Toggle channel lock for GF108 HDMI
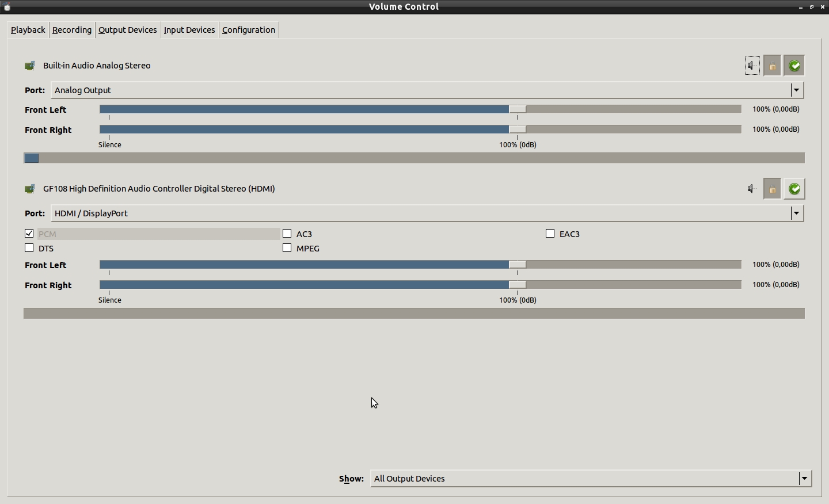The width and height of the screenshot is (829, 504). tap(773, 189)
